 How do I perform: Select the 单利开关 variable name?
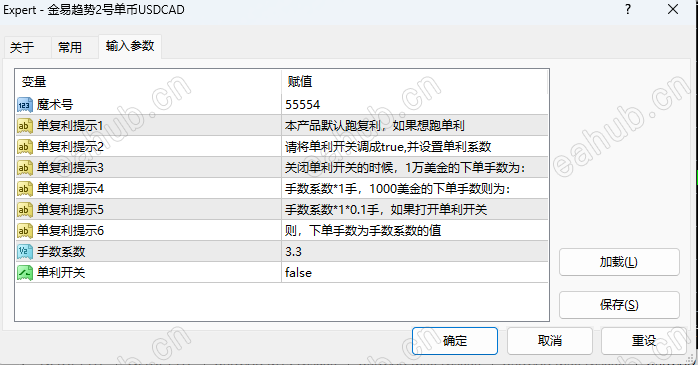click(x=61, y=272)
